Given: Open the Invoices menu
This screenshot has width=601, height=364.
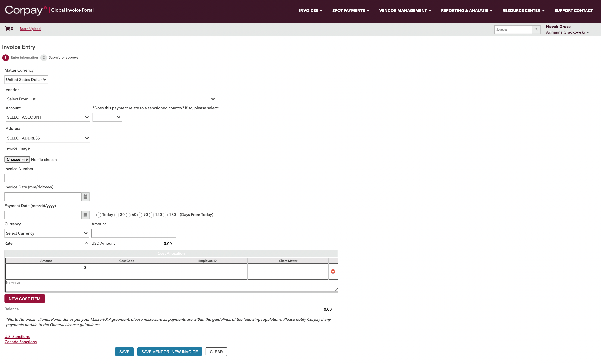Looking at the screenshot, I should [x=310, y=10].
